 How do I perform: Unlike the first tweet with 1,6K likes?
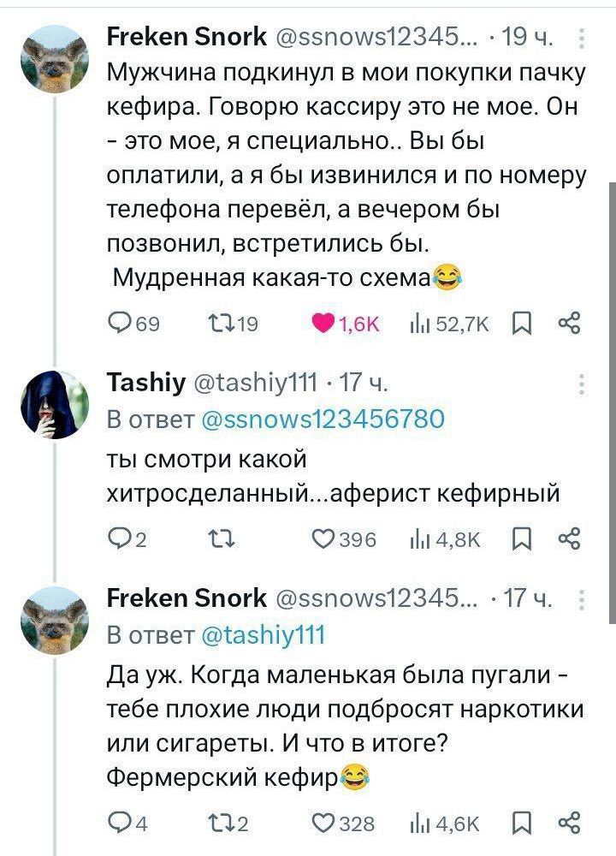(323, 324)
